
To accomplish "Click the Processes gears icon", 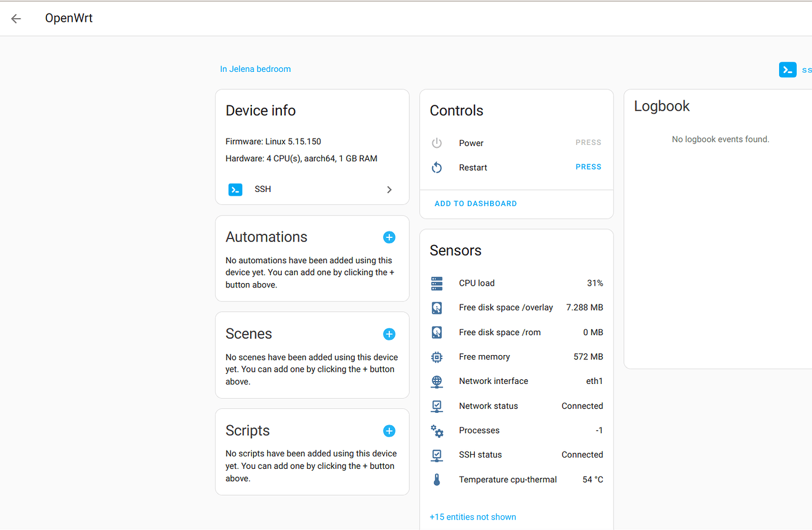I will 437,430.
